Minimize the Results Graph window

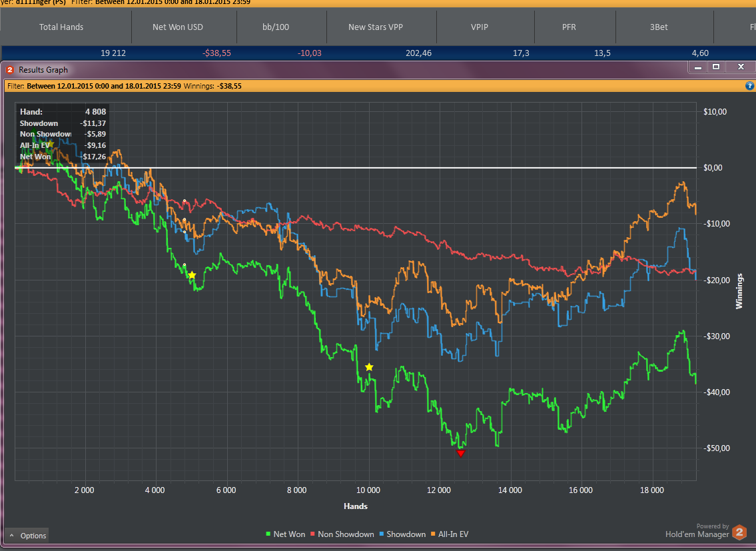(x=697, y=67)
